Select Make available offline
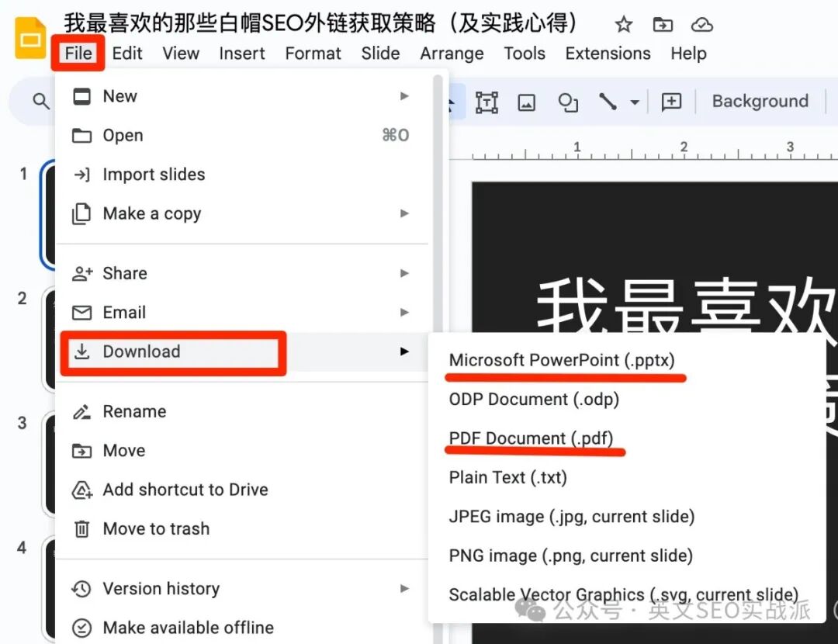The width and height of the screenshot is (838, 644). pos(243,628)
